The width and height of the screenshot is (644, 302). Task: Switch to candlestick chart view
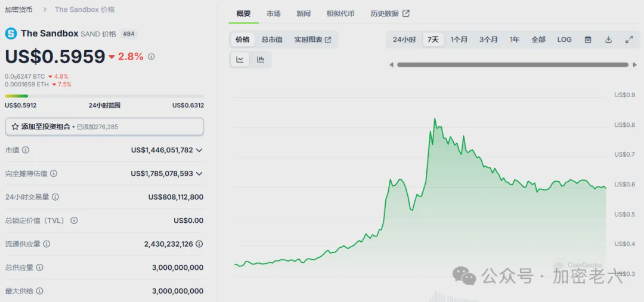pos(261,60)
